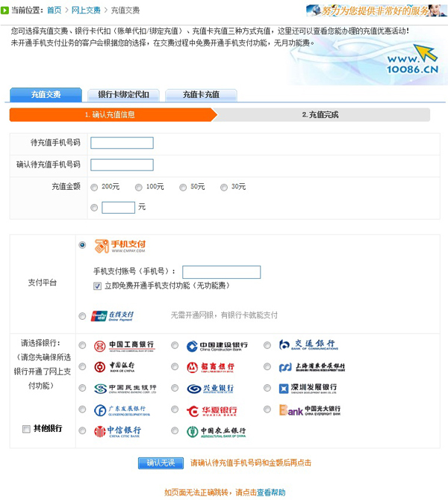Viewport: 448px width, 500px height.
Task: Click 充值交费 text in breadcrumb
Action: pyautogui.click(x=125, y=10)
